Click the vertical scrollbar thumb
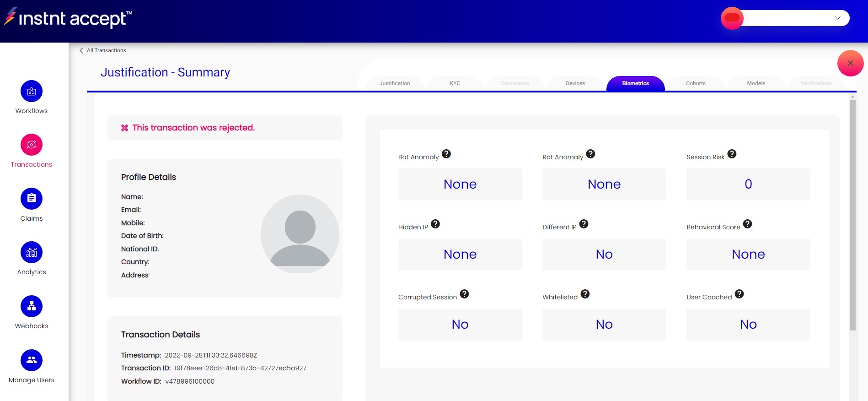 coord(852,215)
